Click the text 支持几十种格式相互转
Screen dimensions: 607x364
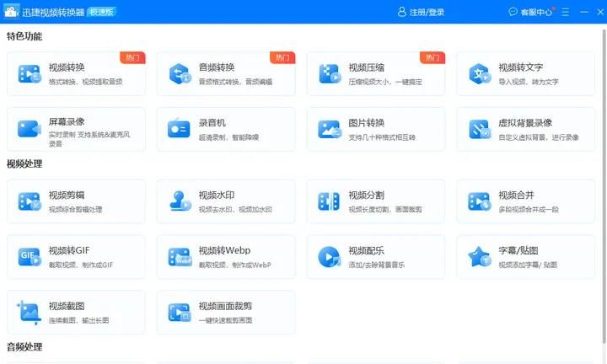coord(382,137)
